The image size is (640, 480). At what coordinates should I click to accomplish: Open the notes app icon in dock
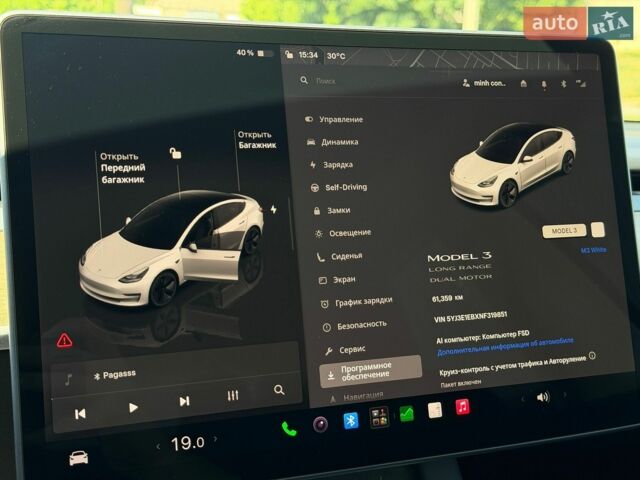[x=435, y=410]
